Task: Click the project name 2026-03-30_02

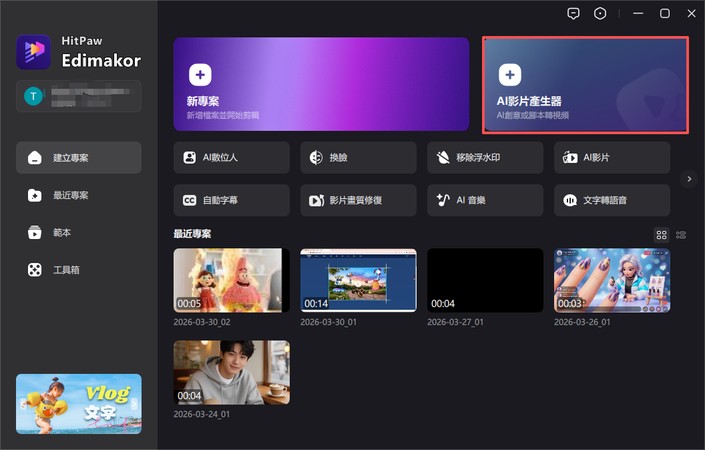Action: coord(202,322)
